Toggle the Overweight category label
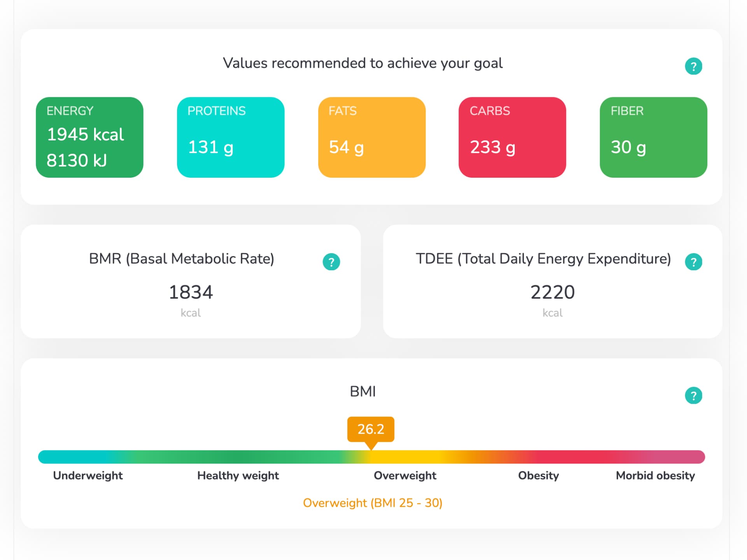The width and height of the screenshot is (747, 560). (x=405, y=475)
